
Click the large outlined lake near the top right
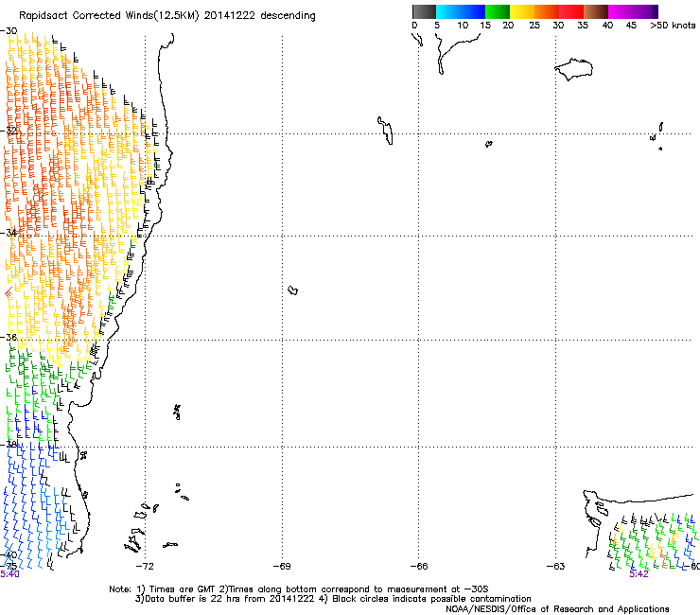coord(573,69)
